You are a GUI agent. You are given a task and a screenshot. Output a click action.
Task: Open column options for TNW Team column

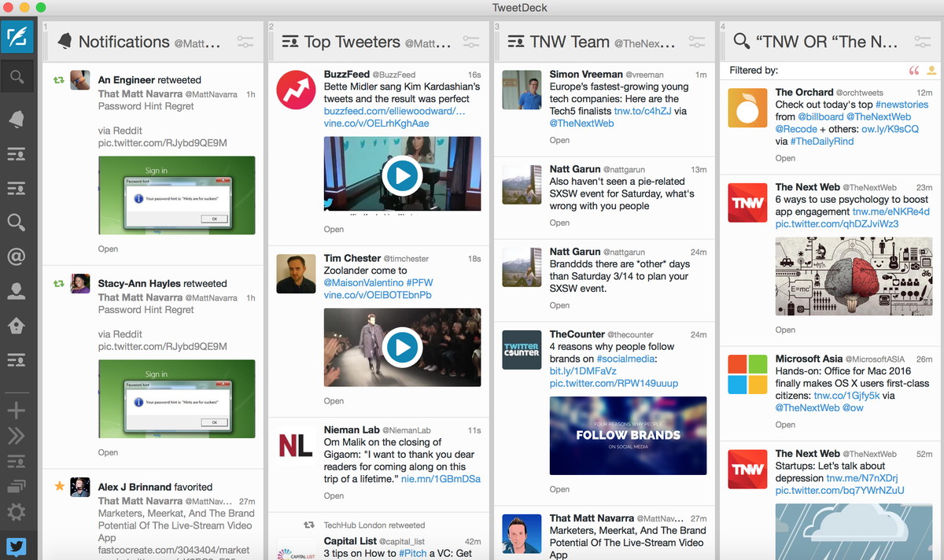coord(697,42)
